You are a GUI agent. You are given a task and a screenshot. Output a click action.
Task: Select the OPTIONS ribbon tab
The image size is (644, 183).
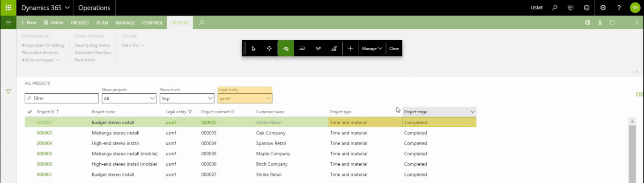tap(180, 22)
